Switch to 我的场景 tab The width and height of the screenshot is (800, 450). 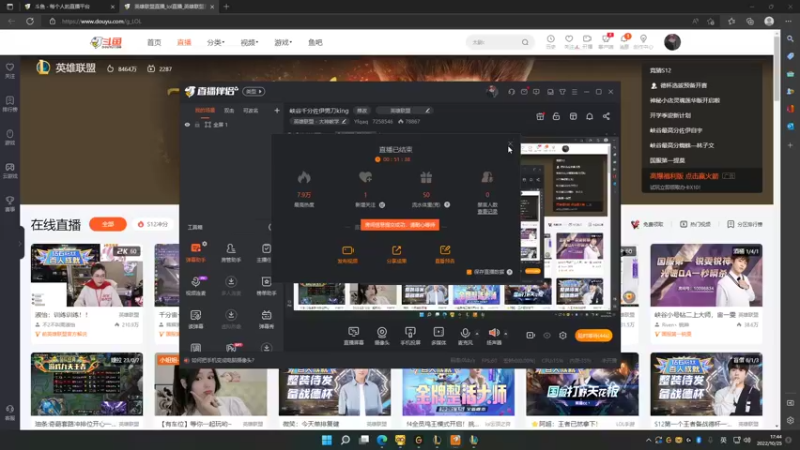click(205, 110)
